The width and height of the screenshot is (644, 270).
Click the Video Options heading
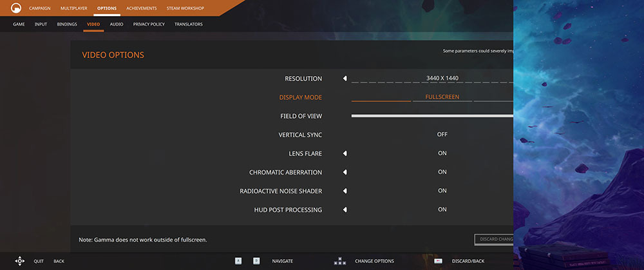113,55
